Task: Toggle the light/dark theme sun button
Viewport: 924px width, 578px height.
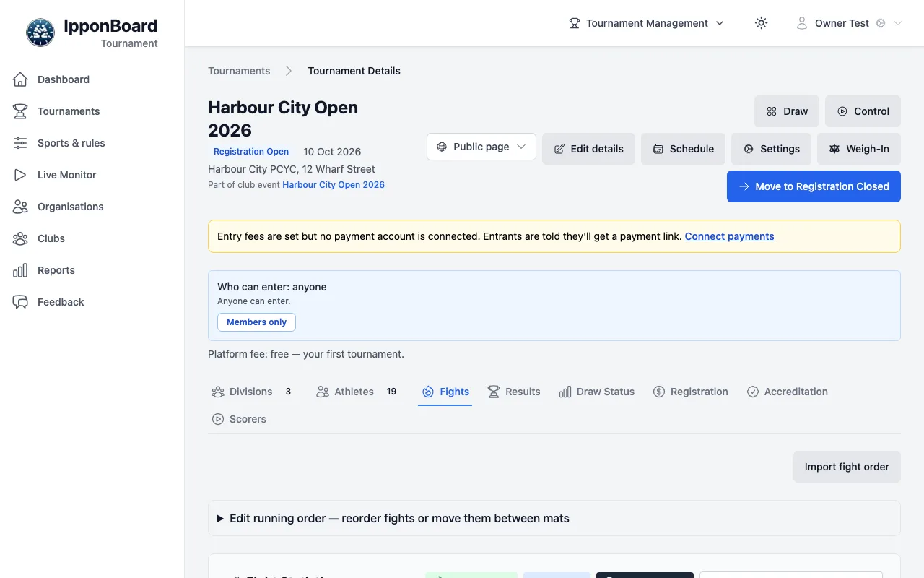Action: point(761,23)
